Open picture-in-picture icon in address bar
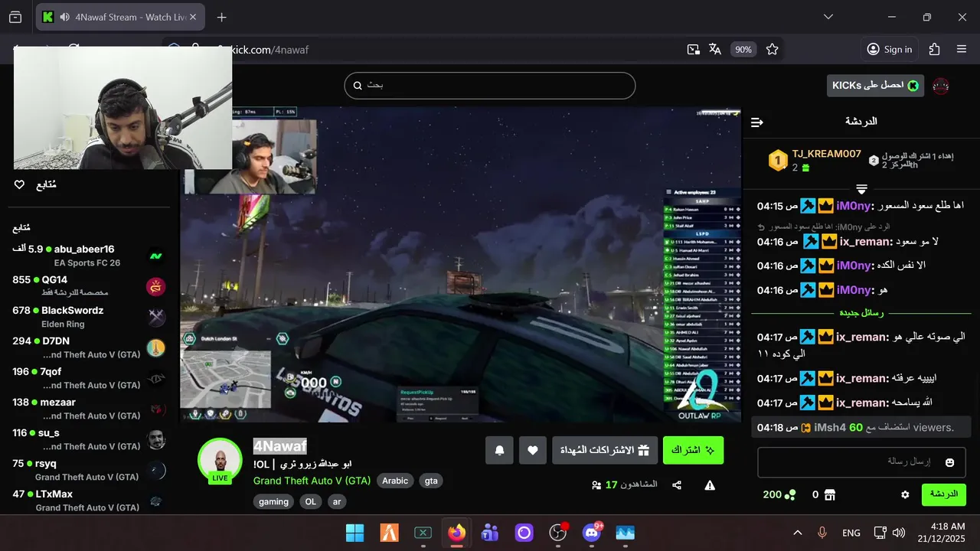Viewport: 980px width, 551px height. tap(693, 49)
